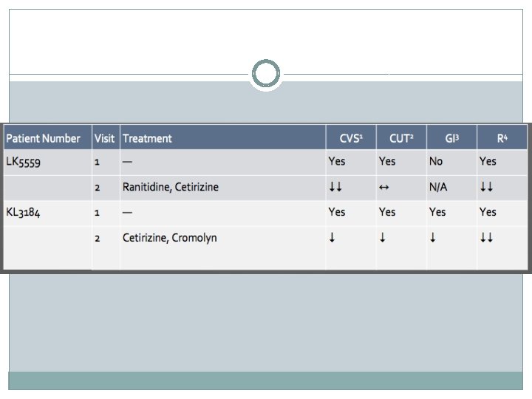The image size is (532, 399).
Task: Click the N/A cell in the GI column
Action: [438, 187]
